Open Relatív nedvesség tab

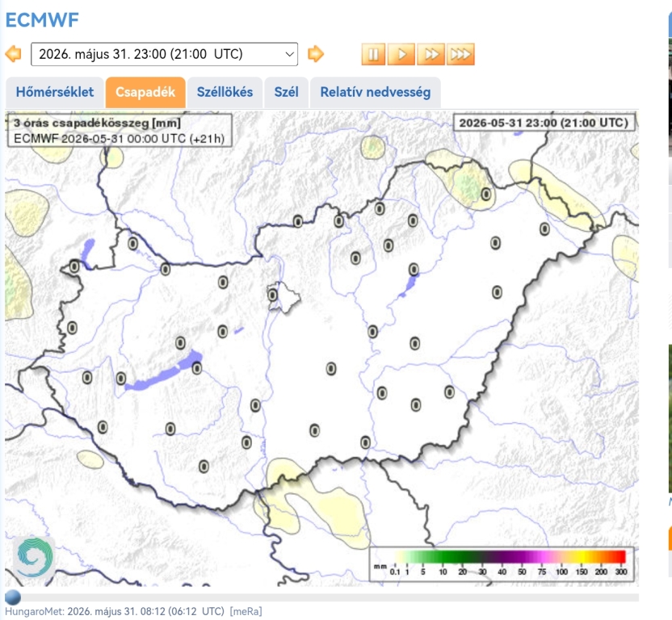[375, 92]
